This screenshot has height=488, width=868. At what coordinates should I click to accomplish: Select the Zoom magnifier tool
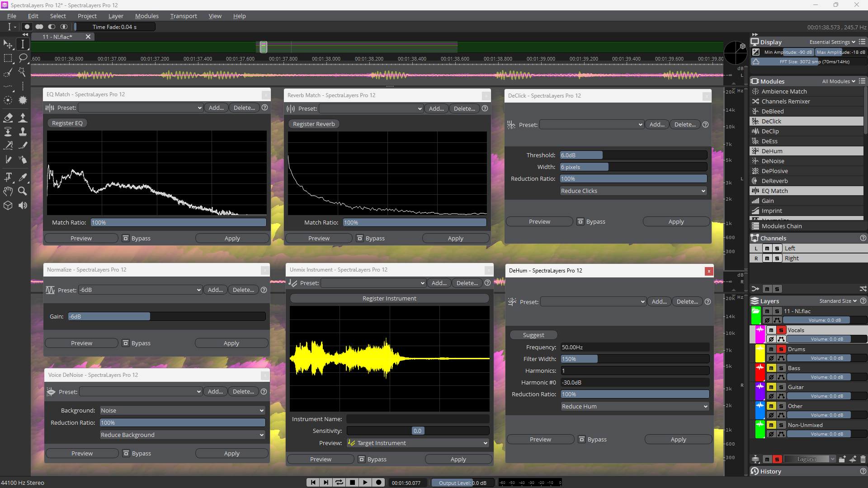pyautogui.click(x=22, y=191)
